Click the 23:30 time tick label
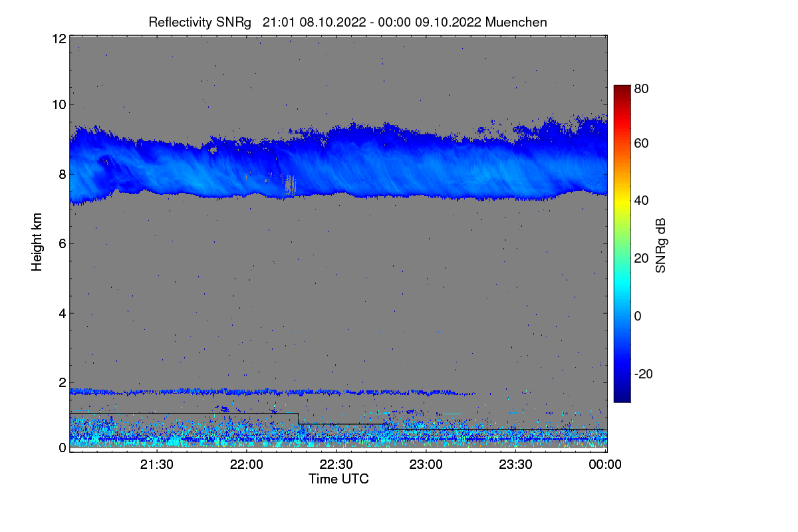Screen dimensions: 798x532 tap(516, 465)
